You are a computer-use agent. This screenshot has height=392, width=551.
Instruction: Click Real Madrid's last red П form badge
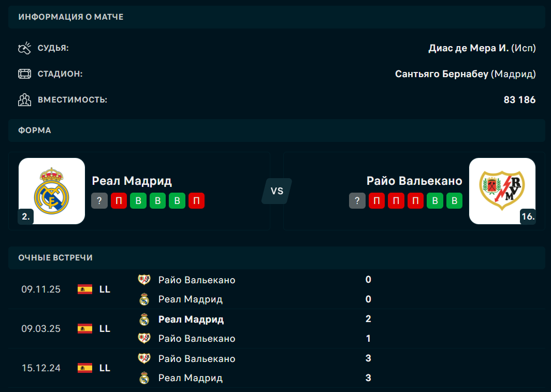pyautogui.click(x=197, y=201)
